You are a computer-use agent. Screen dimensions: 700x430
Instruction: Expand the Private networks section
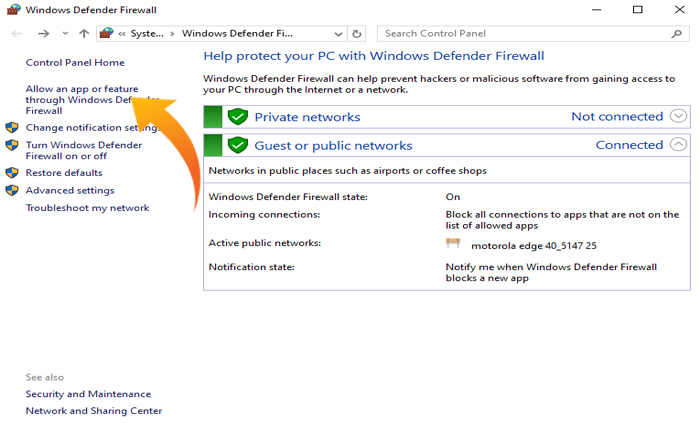(x=679, y=117)
